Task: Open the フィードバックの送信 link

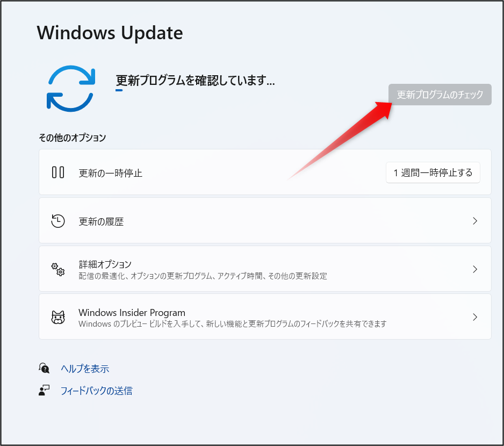Action: click(x=96, y=391)
